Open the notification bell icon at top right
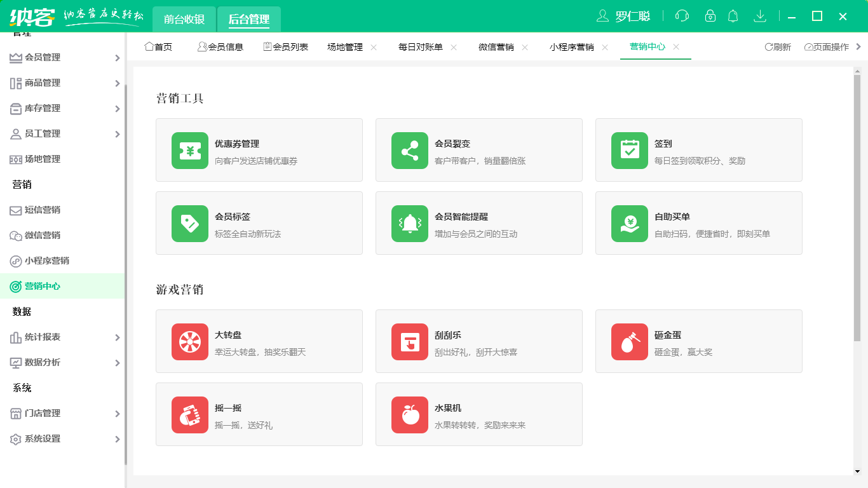Screen dimensions: 868x488 coord(733,16)
